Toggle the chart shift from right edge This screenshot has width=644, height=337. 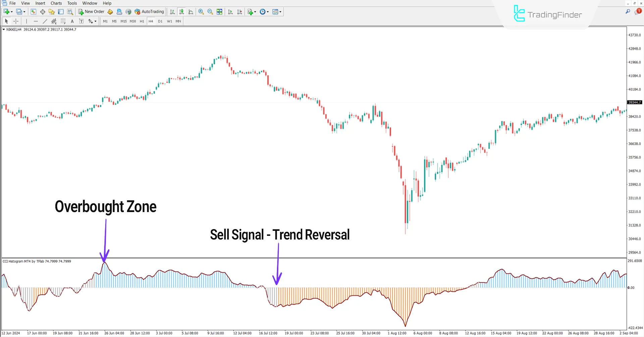[239, 11]
